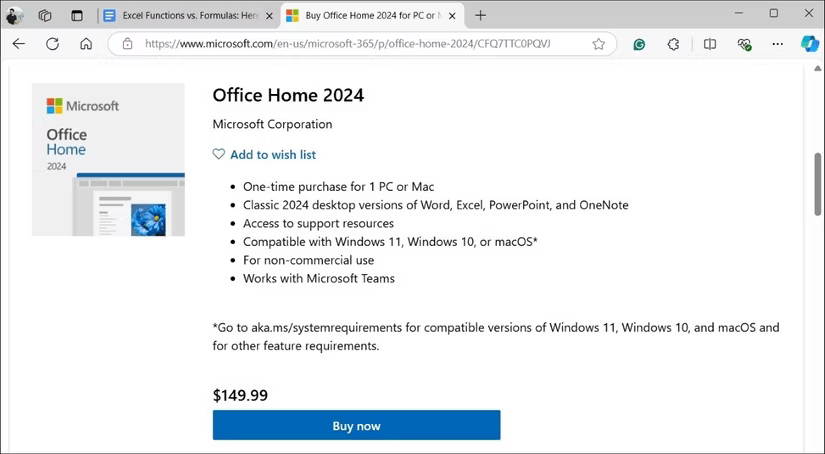Refresh the current page
Screen dimensions: 825x454
53,44
